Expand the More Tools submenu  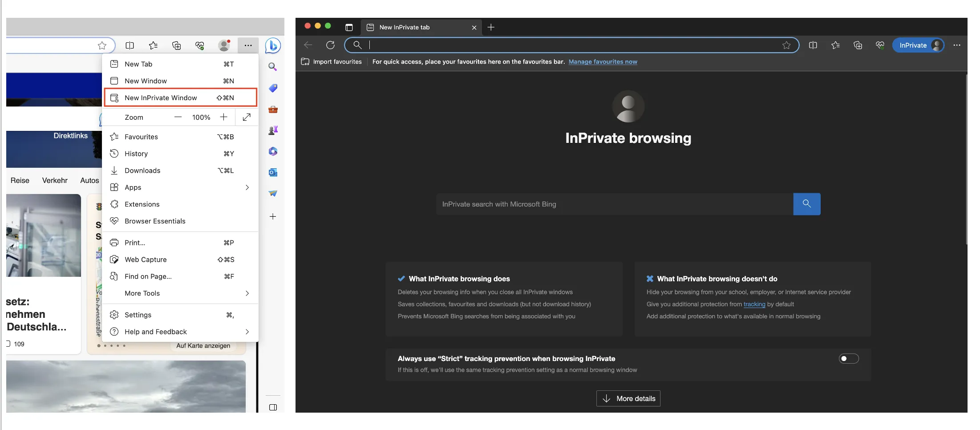tap(247, 293)
